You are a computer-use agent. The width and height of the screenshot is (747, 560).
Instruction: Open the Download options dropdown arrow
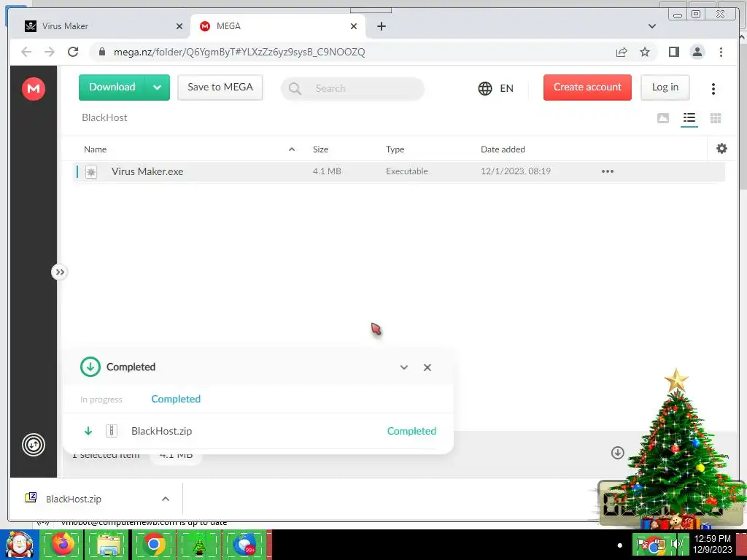158,87
